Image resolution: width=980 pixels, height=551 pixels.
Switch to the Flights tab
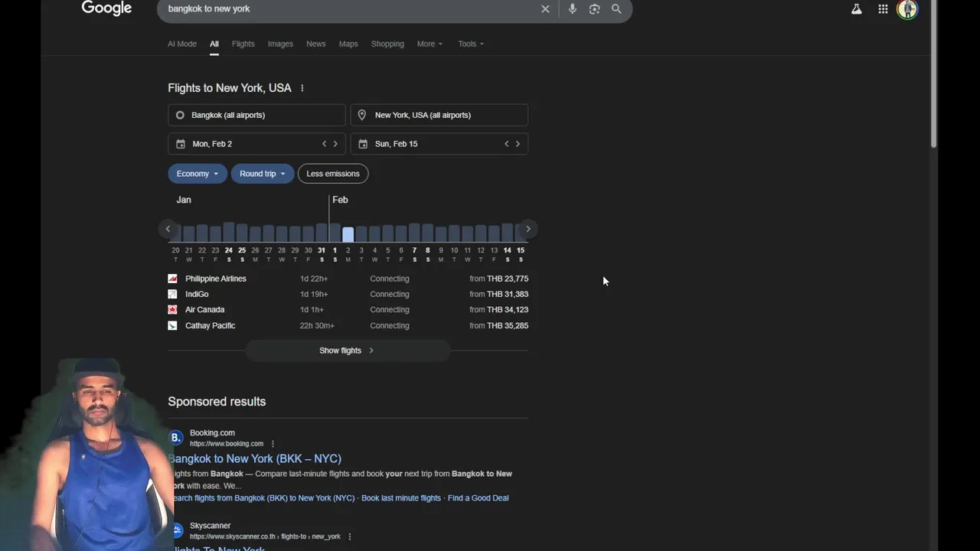(x=243, y=44)
